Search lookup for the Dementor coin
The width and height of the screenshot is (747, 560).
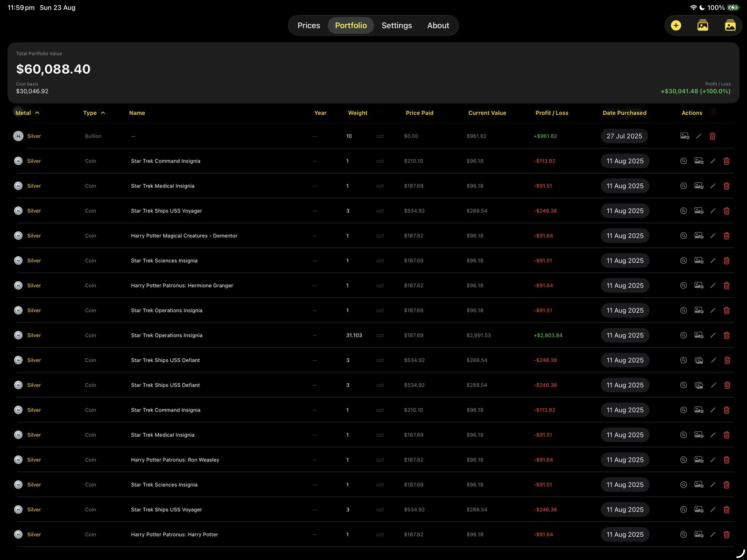click(x=684, y=236)
